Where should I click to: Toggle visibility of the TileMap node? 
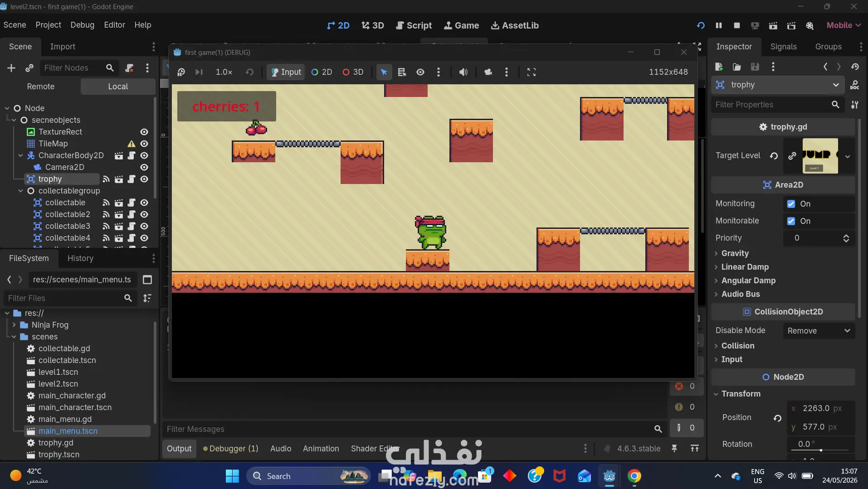tap(144, 144)
